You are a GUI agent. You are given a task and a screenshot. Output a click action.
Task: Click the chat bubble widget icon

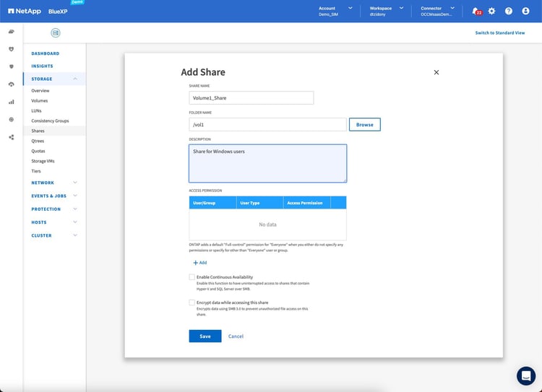pos(525,375)
